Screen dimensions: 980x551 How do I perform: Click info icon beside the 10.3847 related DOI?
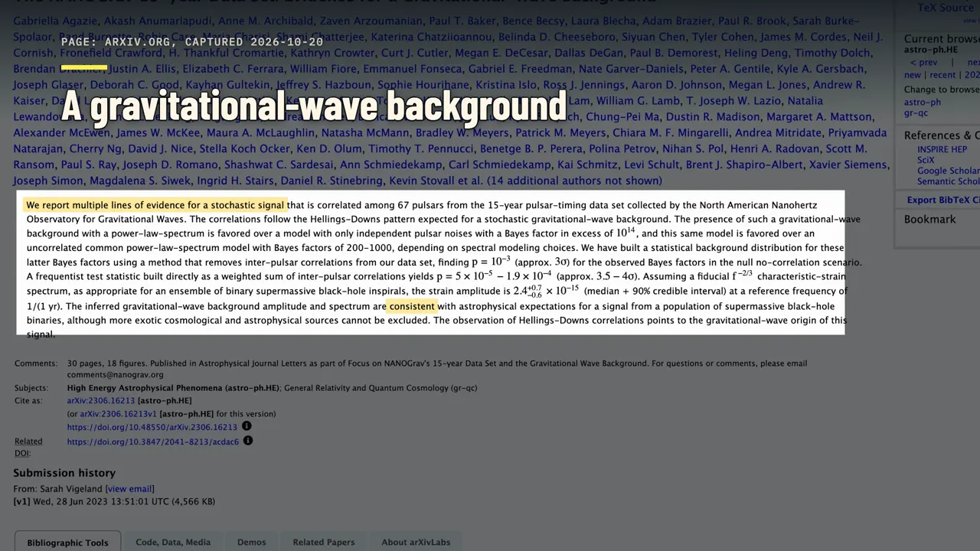point(248,441)
